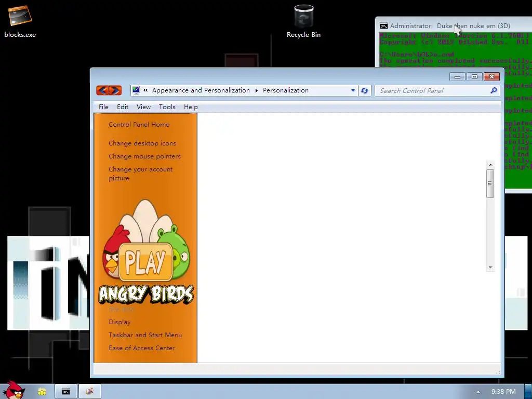Expand the breadcrumb double-chevron menu
The image size is (532, 399).
(x=145, y=90)
